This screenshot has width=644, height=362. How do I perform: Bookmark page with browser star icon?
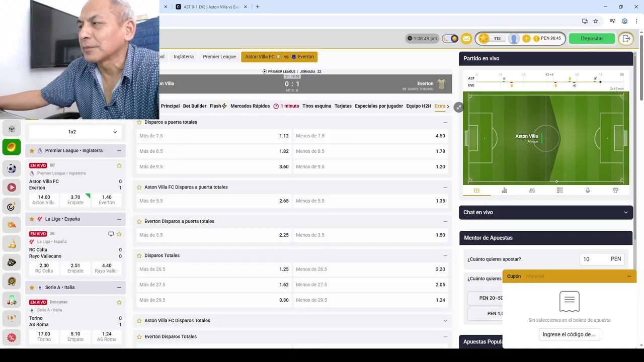coord(596,21)
